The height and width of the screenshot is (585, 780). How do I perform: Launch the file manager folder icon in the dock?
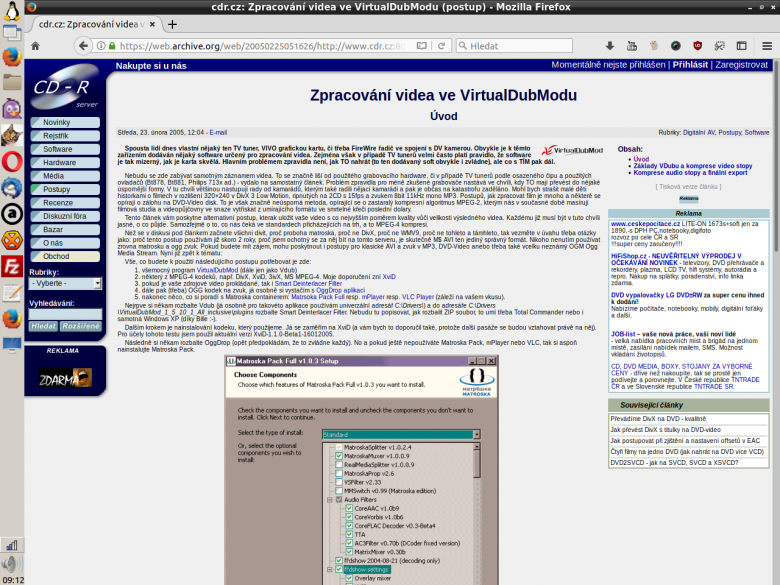point(12,82)
